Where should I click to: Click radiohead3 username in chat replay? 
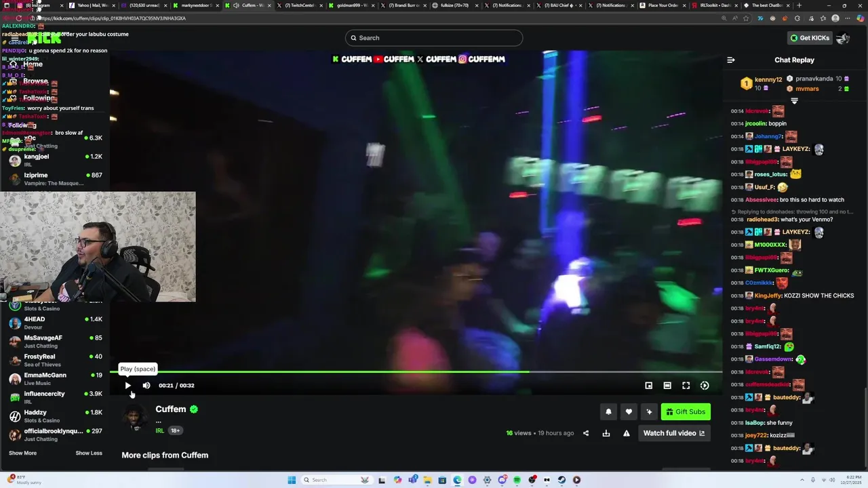[762, 220]
